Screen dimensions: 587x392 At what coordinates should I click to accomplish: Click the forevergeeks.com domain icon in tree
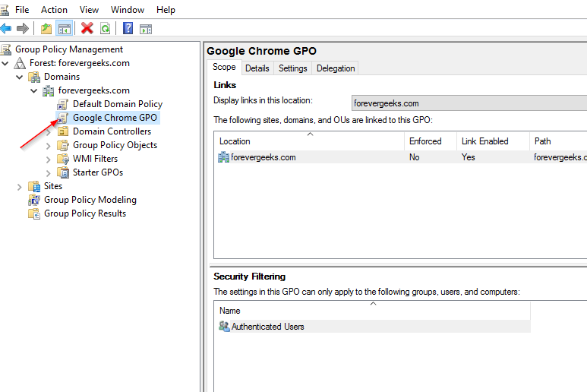click(x=48, y=90)
